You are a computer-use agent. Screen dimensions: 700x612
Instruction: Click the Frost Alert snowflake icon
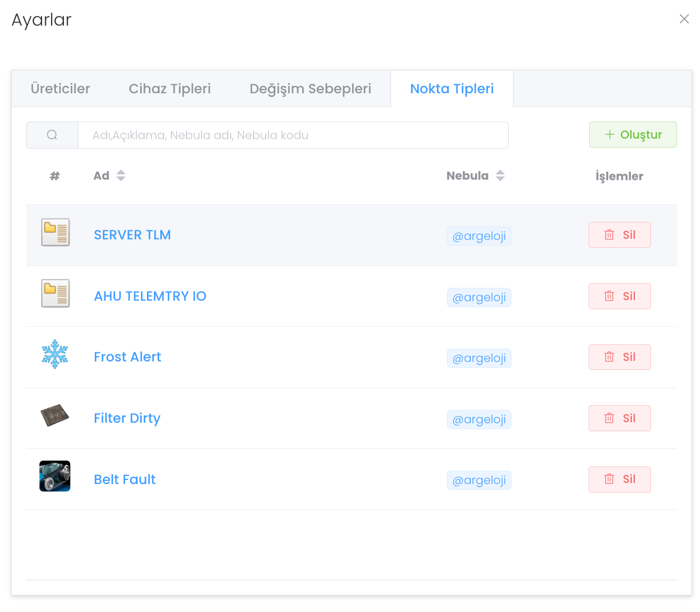[x=55, y=355]
